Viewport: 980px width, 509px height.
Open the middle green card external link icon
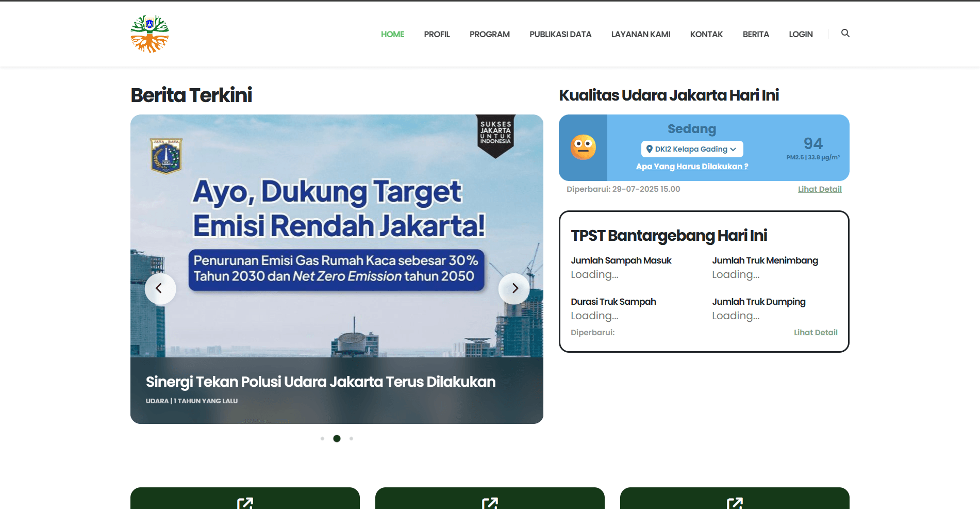tap(490, 503)
